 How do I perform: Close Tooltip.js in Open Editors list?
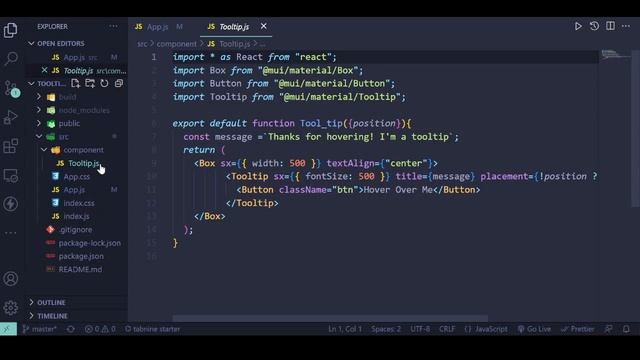44,70
